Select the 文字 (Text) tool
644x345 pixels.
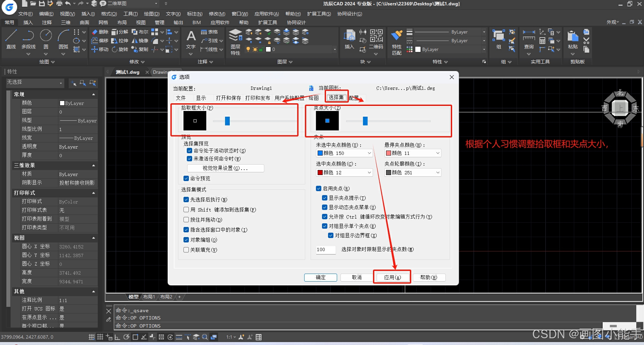click(191, 40)
